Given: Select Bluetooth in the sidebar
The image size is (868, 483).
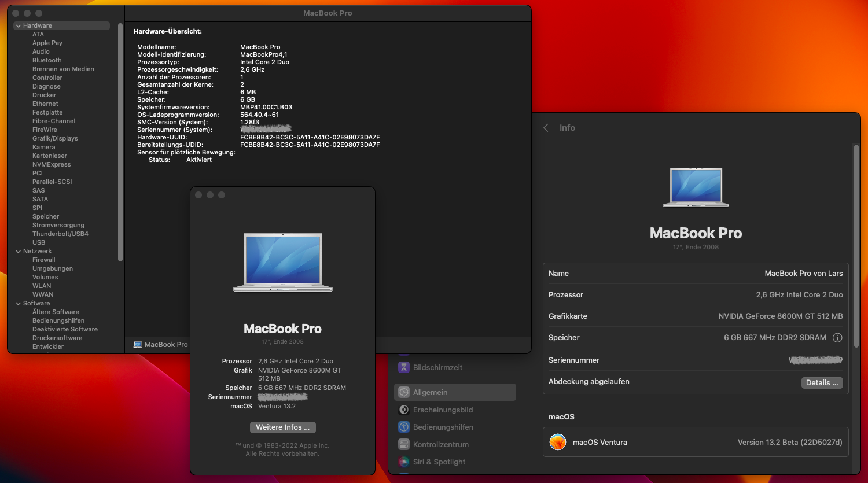Looking at the screenshot, I should click(x=47, y=60).
